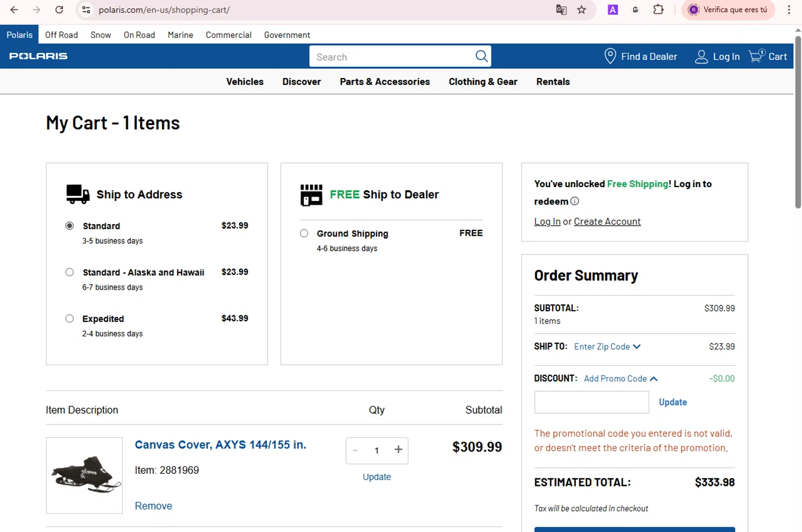The width and height of the screenshot is (802, 532).
Task: Switch to the Off Road tab
Action: (61, 35)
